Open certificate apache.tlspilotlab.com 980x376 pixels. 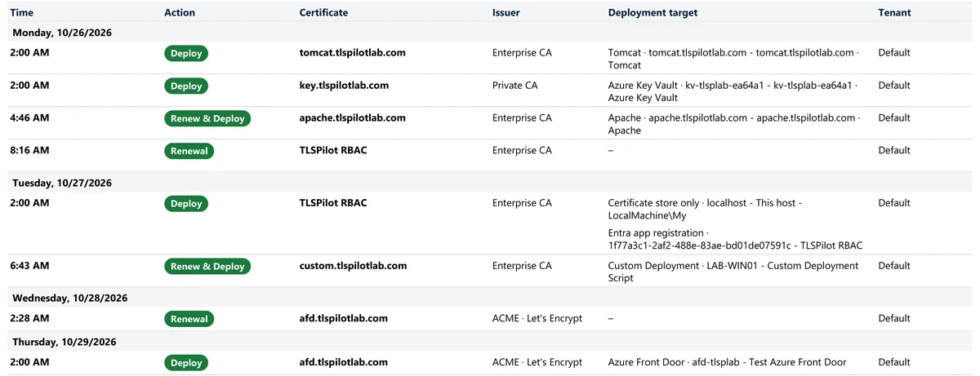(x=353, y=117)
